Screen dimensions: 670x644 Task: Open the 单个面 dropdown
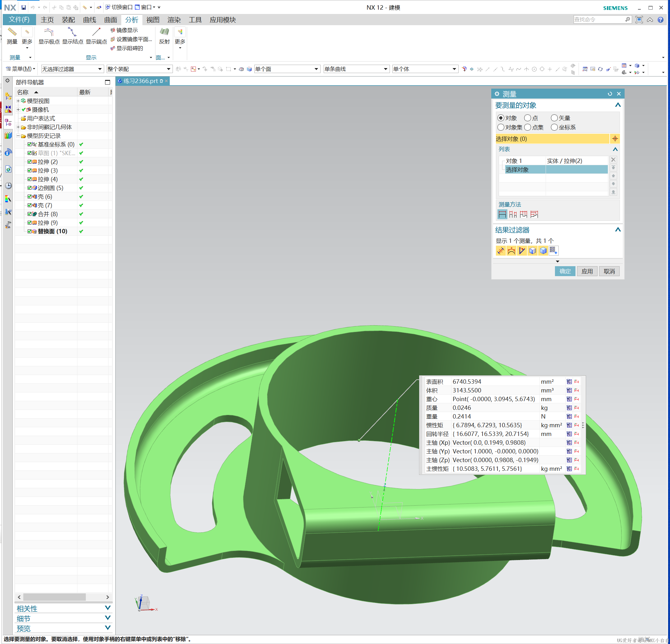[x=287, y=69]
